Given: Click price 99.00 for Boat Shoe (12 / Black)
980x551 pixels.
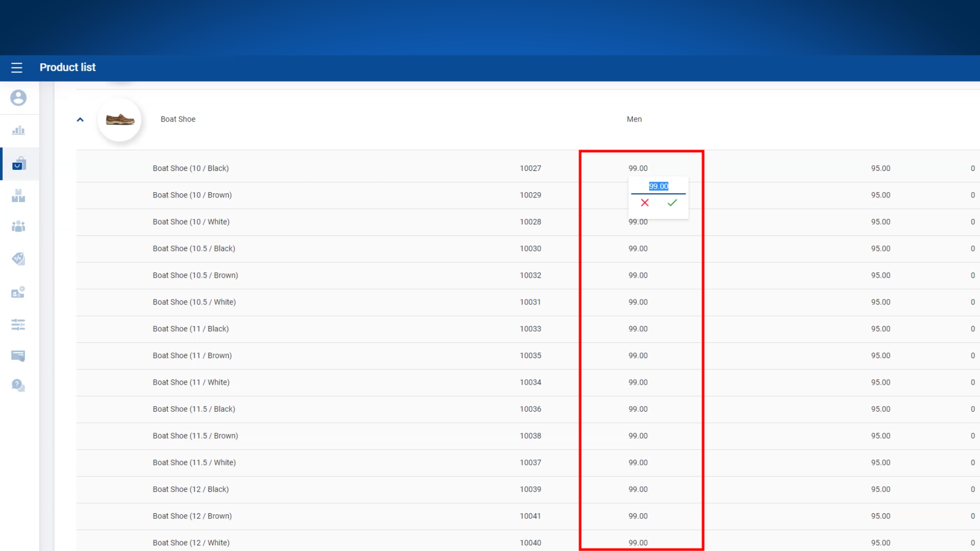Looking at the screenshot, I should pos(638,489).
